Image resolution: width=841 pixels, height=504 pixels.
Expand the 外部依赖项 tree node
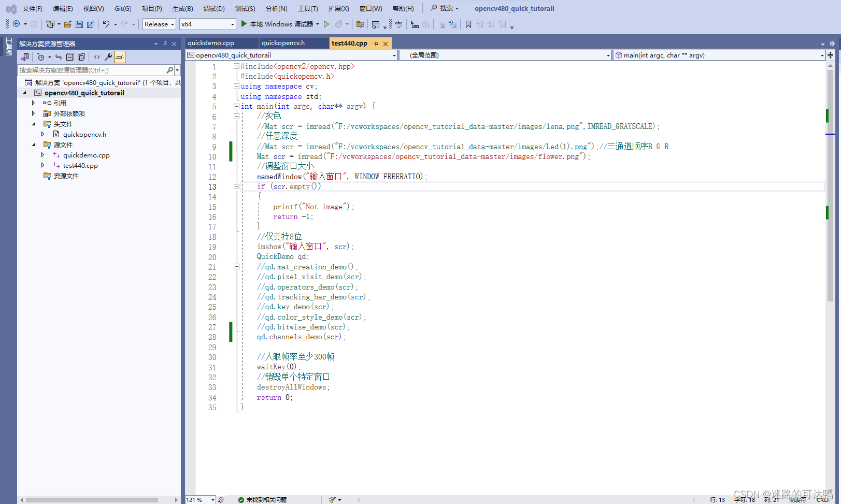33,113
